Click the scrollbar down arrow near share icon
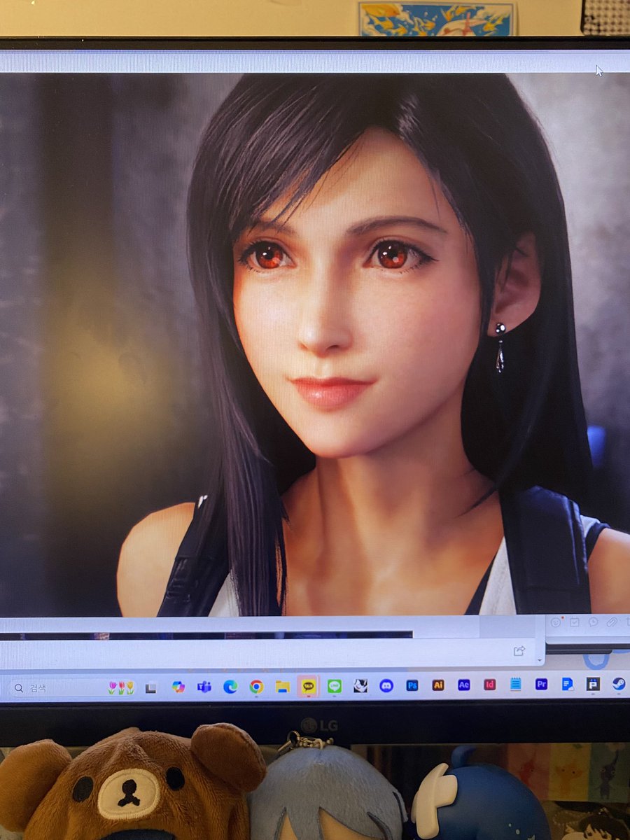Viewport: 630px width, 840px height. point(539,659)
